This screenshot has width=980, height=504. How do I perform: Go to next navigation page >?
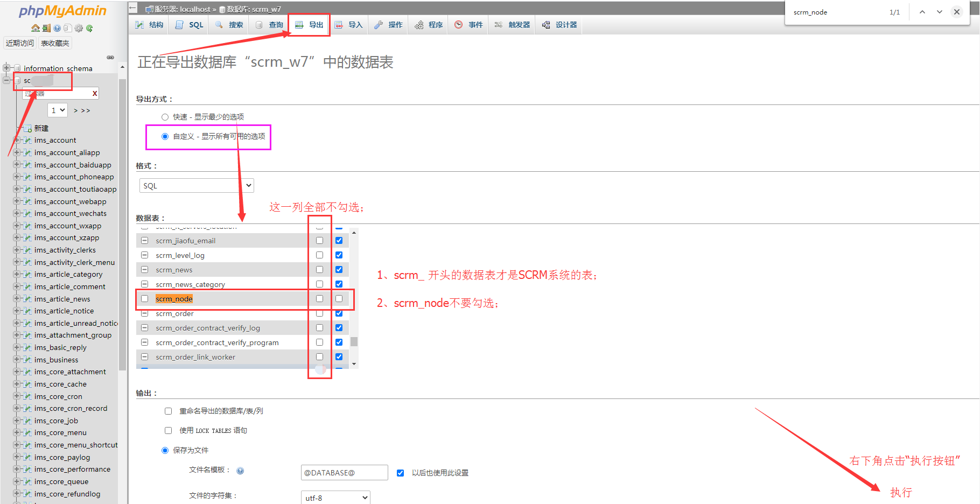pos(76,110)
